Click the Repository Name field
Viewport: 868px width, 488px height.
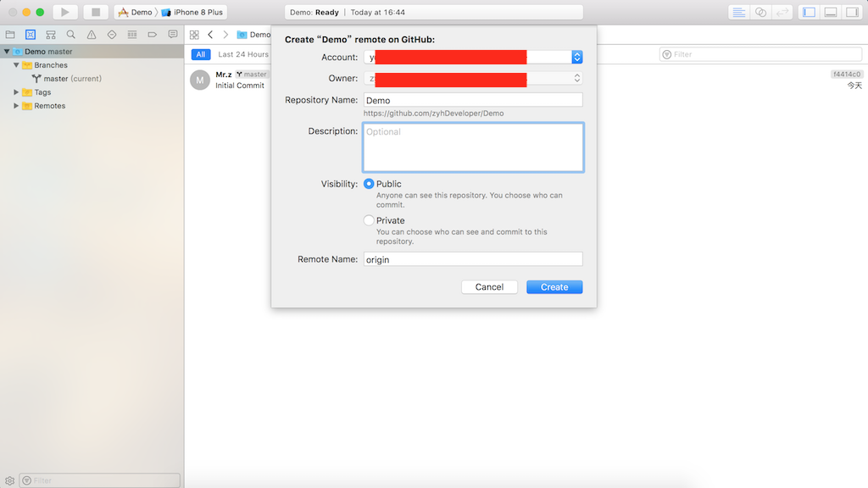(473, 100)
